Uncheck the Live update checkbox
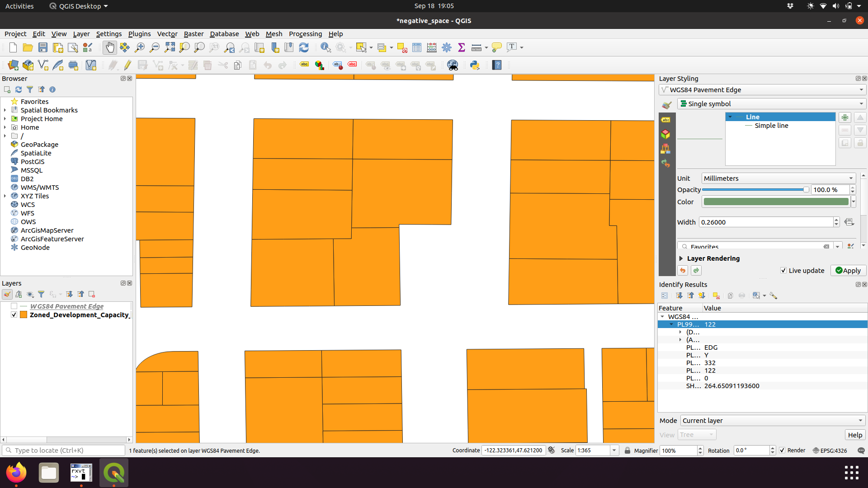 (x=783, y=271)
